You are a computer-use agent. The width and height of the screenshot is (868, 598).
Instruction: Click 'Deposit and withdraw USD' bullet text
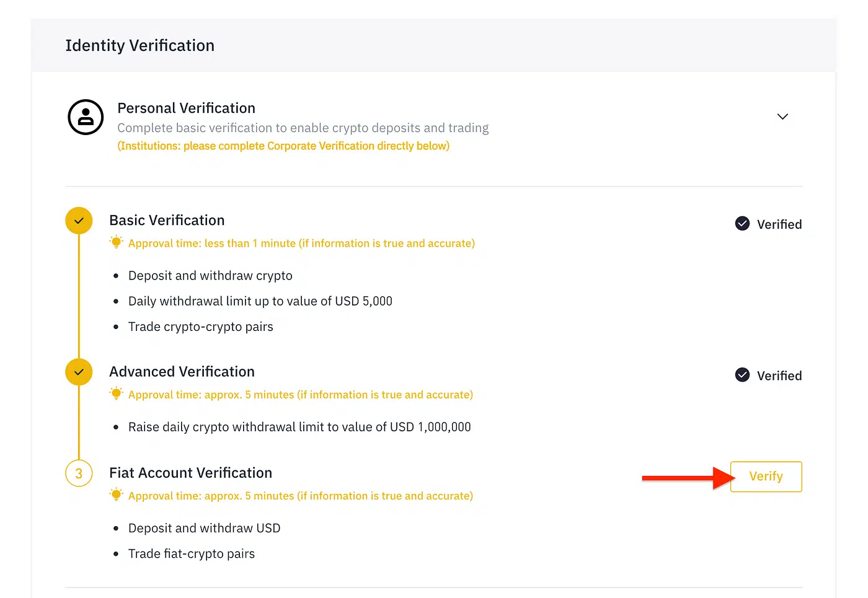(x=204, y=529)
